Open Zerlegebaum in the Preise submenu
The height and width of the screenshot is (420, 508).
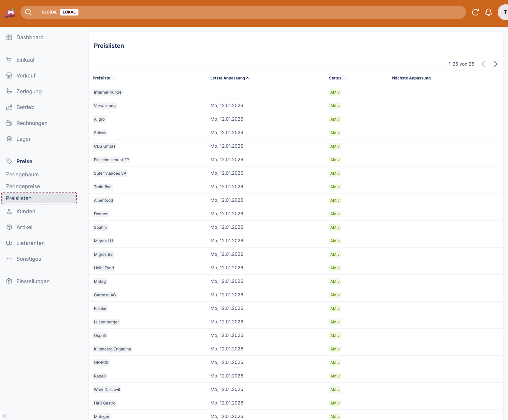pyautogui.click(x=22, y=174)
